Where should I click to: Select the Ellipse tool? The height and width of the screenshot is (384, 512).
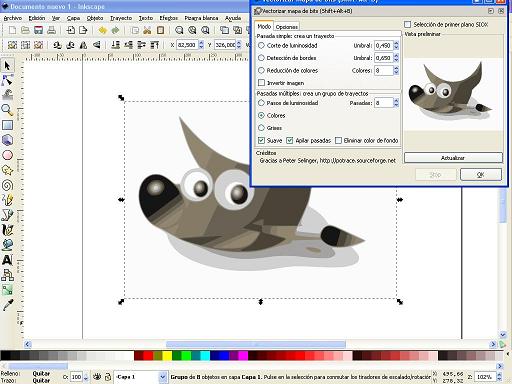click(x=7, y=155)
